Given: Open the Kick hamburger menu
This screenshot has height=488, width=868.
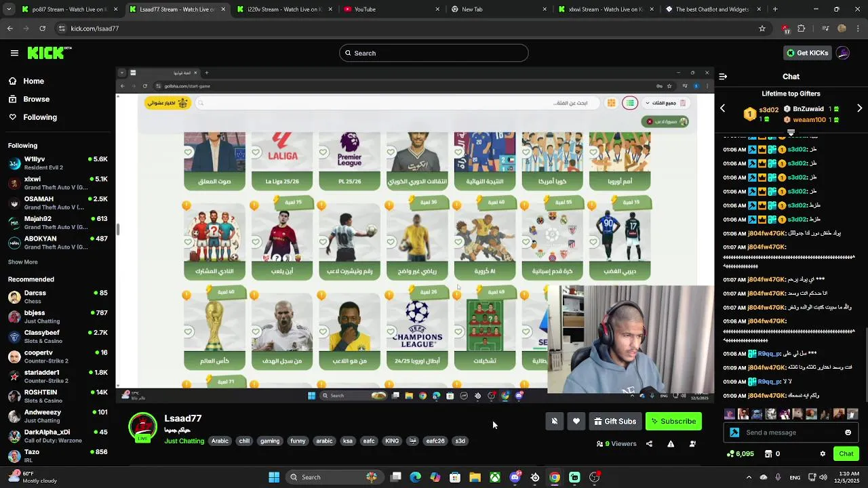Looking at the screenshot, I should (x=14, y=53).
